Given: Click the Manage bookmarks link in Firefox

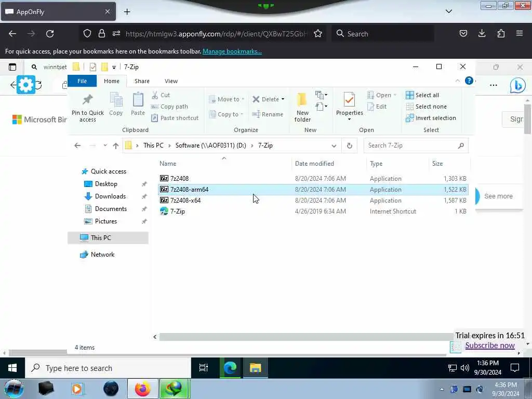Looking at the screenshot, I should [x=232, y=51].
